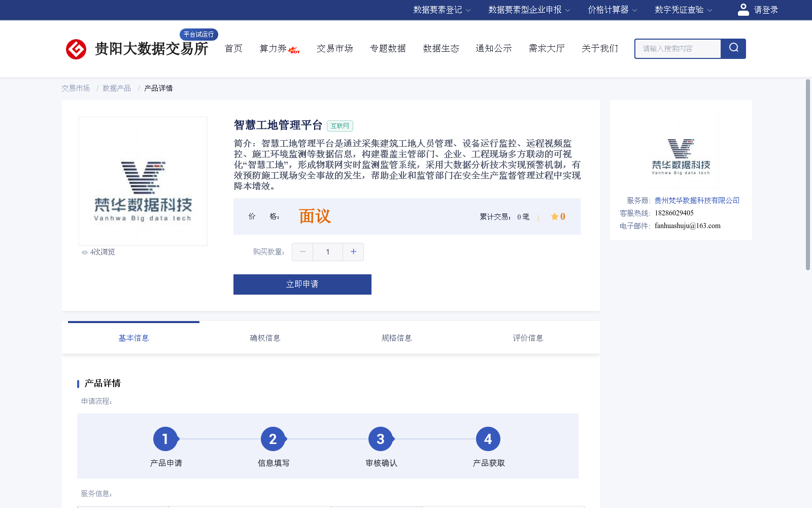The height and width of the screenshot is (508, 812).
Task: Click the hotline number 18286029405
Action: coord(674,213)
